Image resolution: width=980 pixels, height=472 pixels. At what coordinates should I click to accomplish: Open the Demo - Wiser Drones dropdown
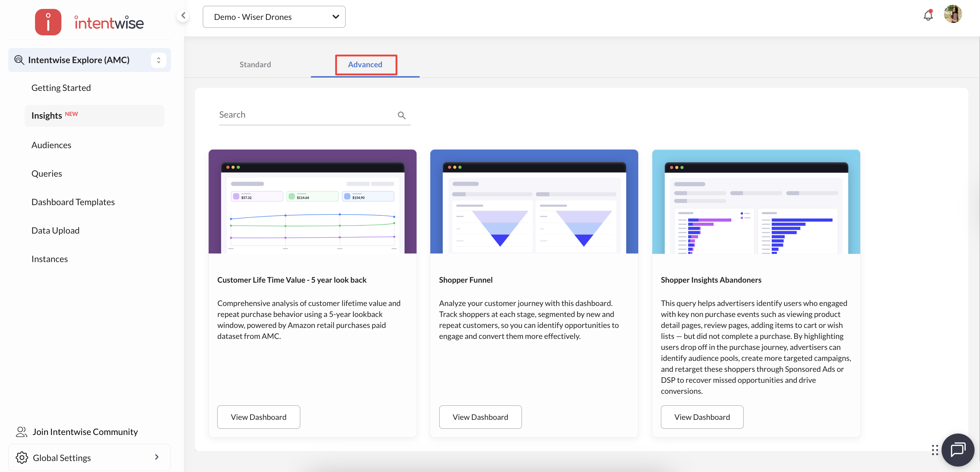point(274,17)
